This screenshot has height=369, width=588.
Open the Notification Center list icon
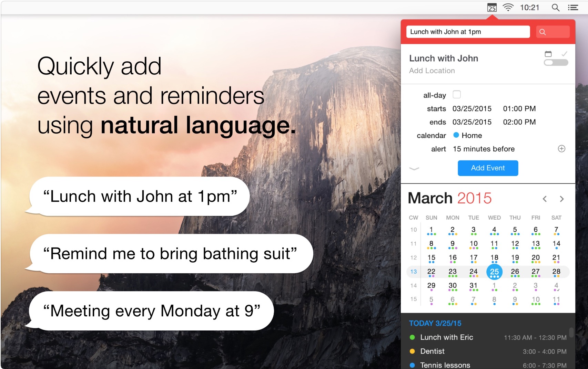573,8
